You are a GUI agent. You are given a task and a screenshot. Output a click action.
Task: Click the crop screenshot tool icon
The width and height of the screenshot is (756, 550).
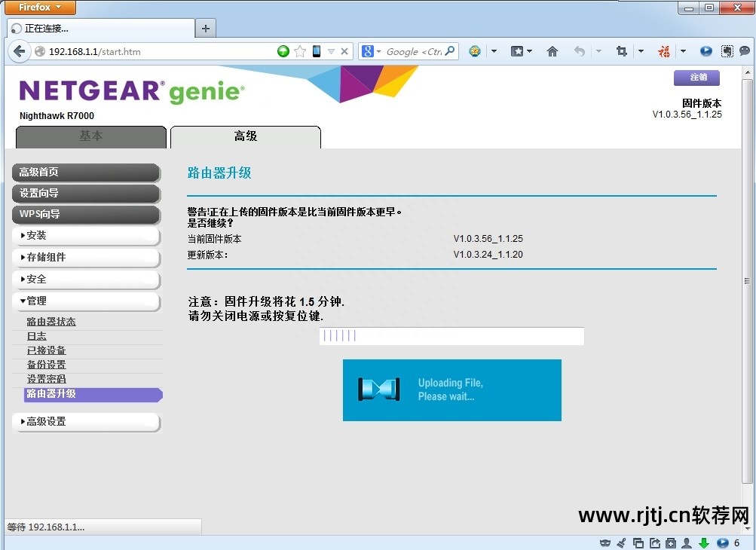(x=621, y=51)
